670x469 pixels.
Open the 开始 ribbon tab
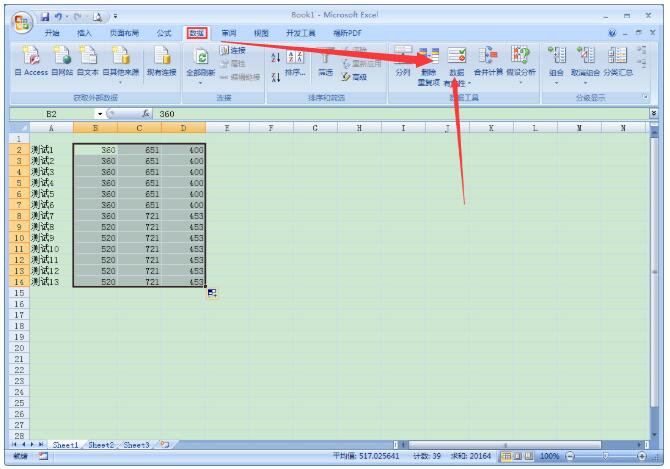[x=52, y=33]
